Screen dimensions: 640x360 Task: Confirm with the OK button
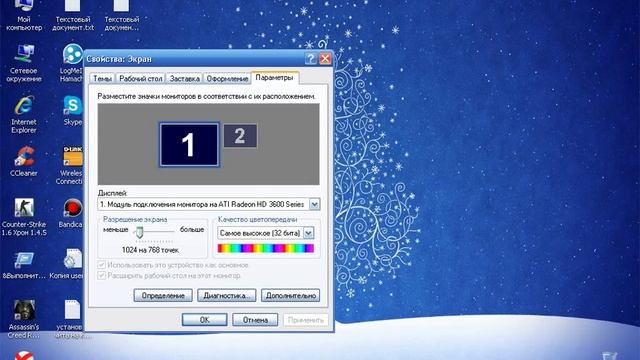tap(204, 320)
